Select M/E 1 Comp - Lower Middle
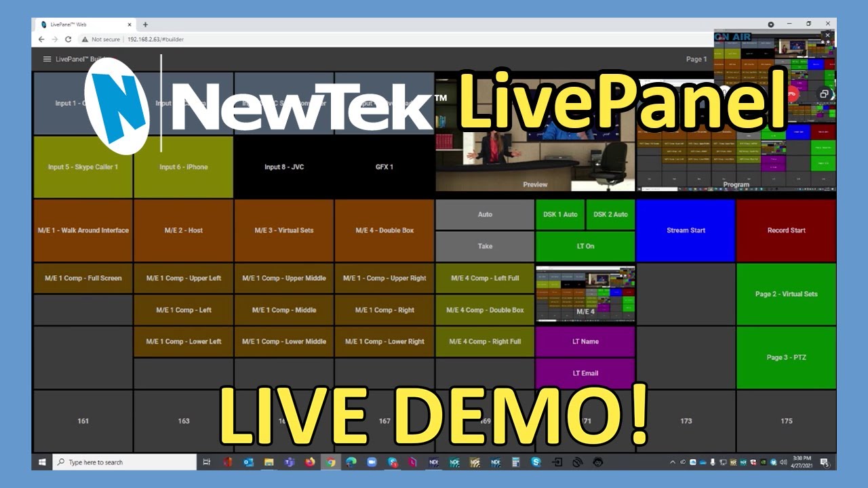The width and height of the screenshot is (868, 488). (284, 342)
